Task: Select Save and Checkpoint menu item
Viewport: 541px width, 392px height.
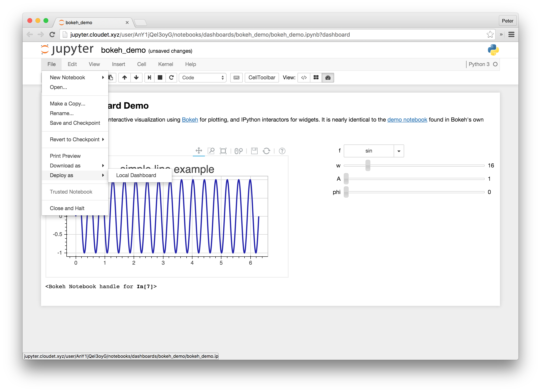Action: point(75,123)
